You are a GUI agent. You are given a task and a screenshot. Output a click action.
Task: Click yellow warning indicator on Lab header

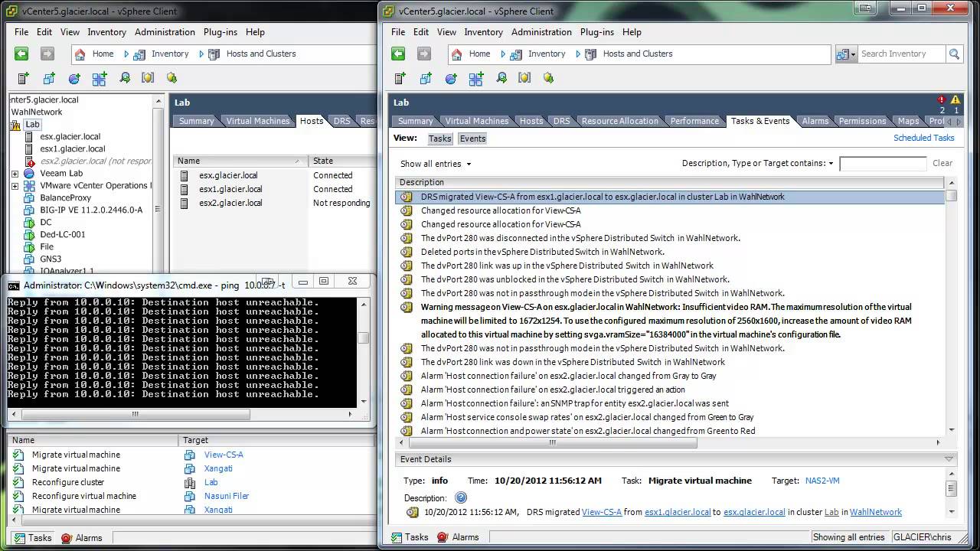click(x=955, y=100)
